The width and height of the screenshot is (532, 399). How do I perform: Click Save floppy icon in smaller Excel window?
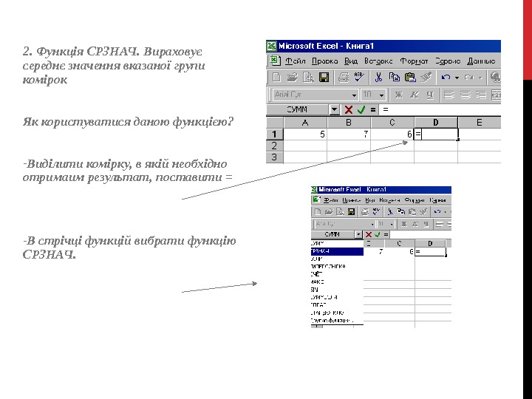coord(351,212)
